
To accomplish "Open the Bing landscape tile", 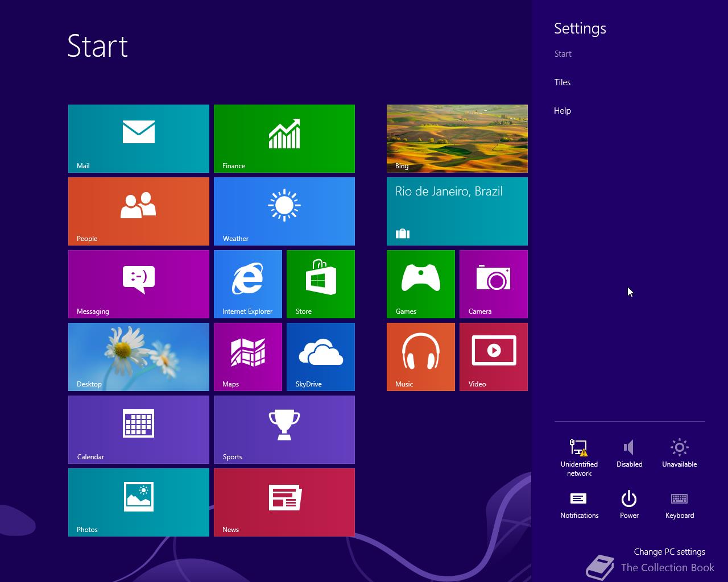I will click(457, 139).
